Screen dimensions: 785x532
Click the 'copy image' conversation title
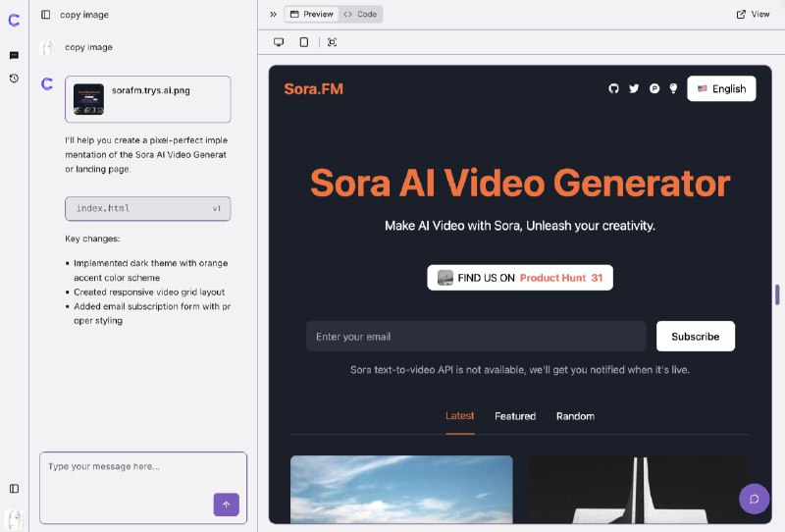84,15
